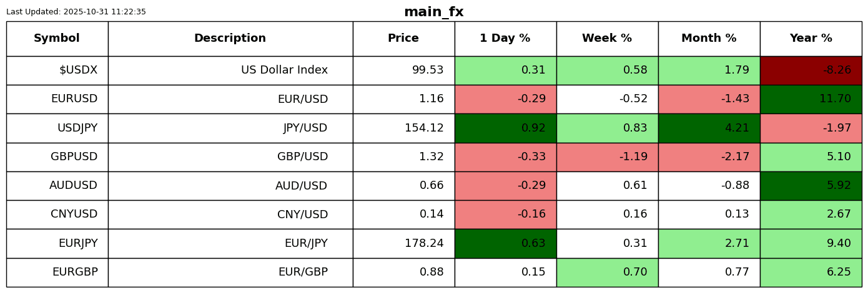Click the dark green 11.70 year cell
The image size is (868, 293).
pyautogui.click(x=811, y=99)
